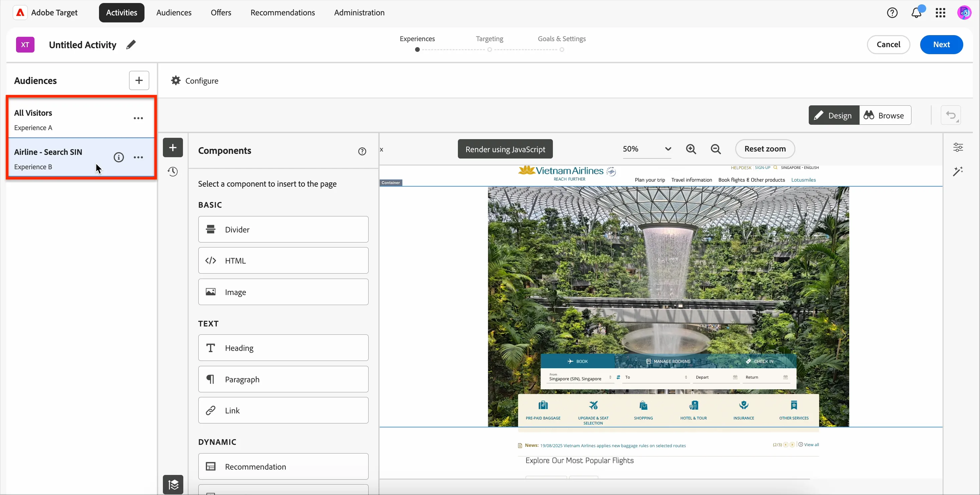This screenshot has height=495, width=980.
Task: Select the Link component
Action: [x=283, y=410]
